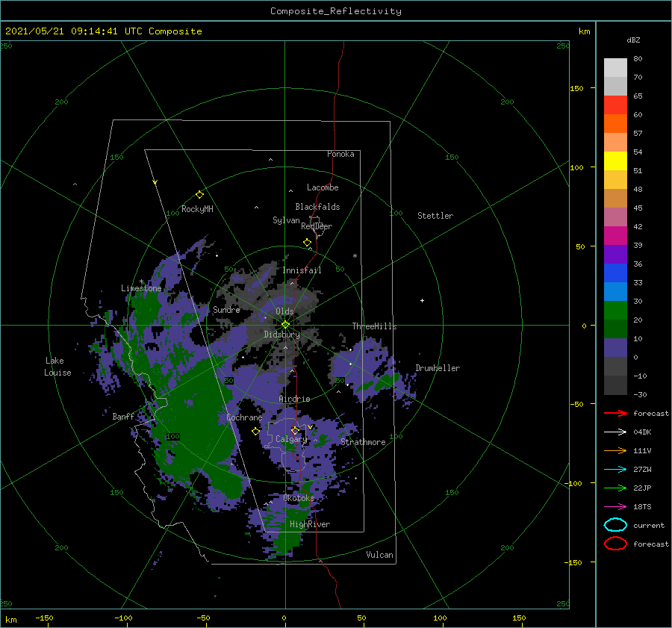672x628 pixels.
Task: Click the red forecast ellipse icon
Action: point(615,544)
